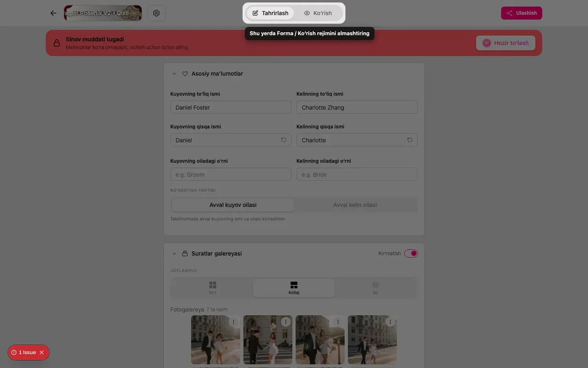Select the third gallery photo thumbnail
588x368 pixels.
tap(320, 340)
